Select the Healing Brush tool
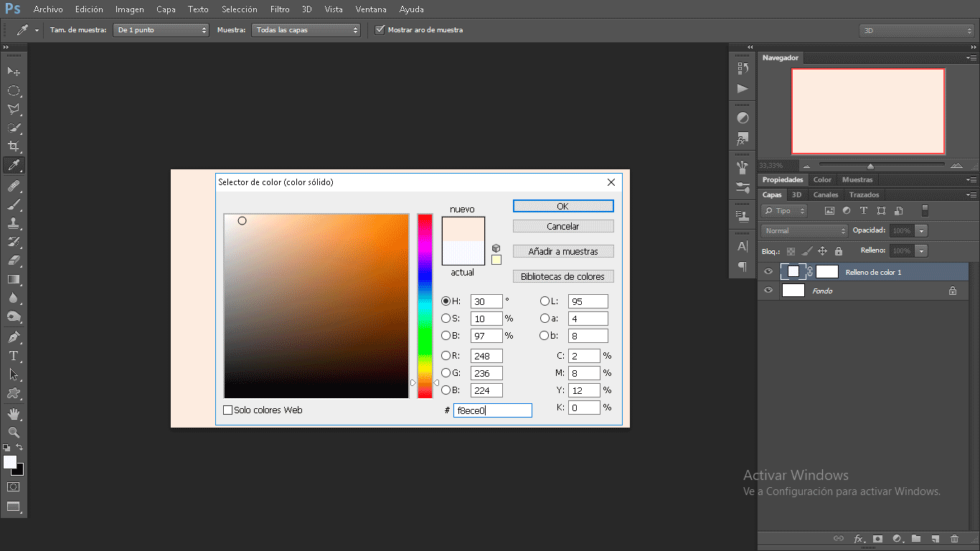 point(13,186)
